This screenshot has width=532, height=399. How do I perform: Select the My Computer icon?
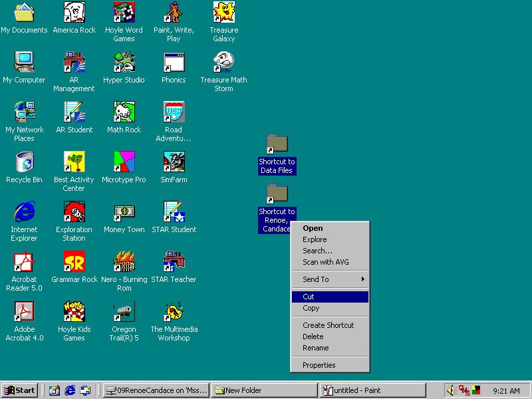click(x=24, y=62)
